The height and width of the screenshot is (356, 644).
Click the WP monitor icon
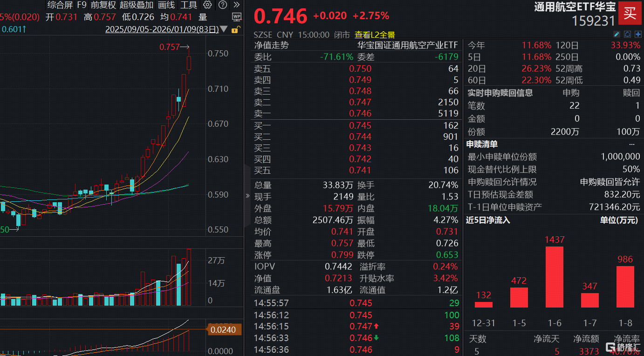coord(237,17)
